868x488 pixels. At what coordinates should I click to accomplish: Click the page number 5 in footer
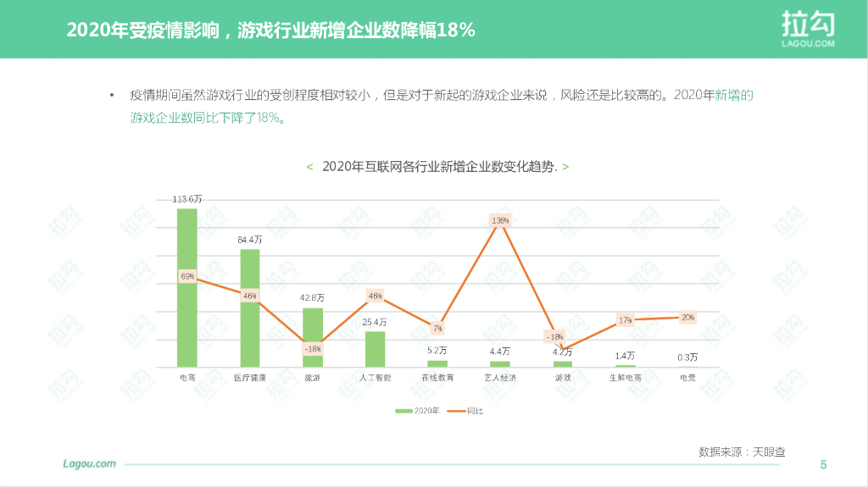823,464
